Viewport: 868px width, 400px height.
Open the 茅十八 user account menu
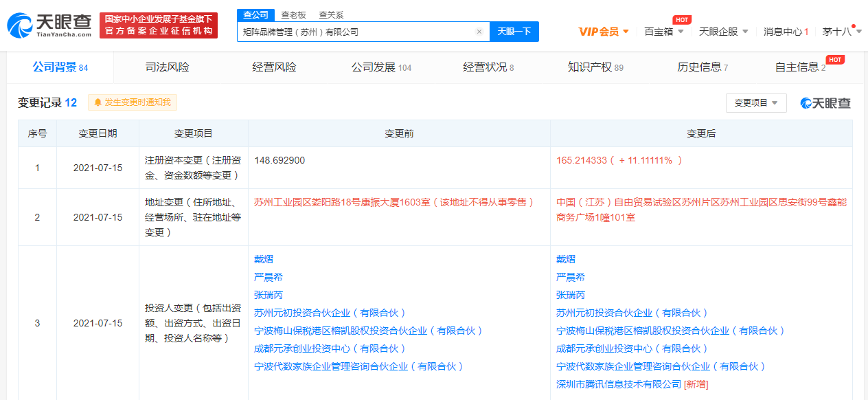click(x=842, y=32)
